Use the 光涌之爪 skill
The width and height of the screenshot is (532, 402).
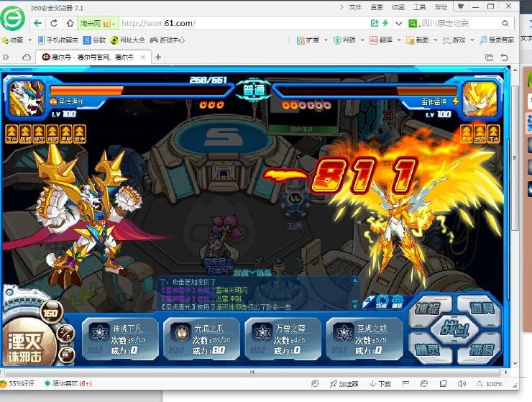pyautogui.click(x=201, y=339)
